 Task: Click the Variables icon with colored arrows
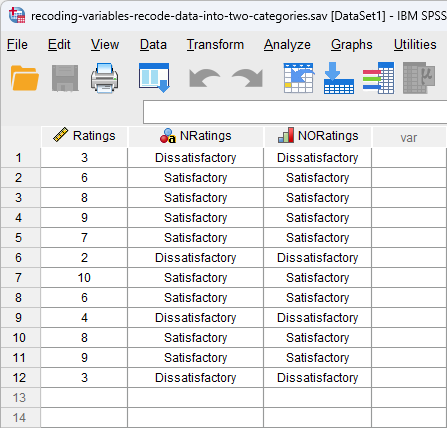point(378,78)
